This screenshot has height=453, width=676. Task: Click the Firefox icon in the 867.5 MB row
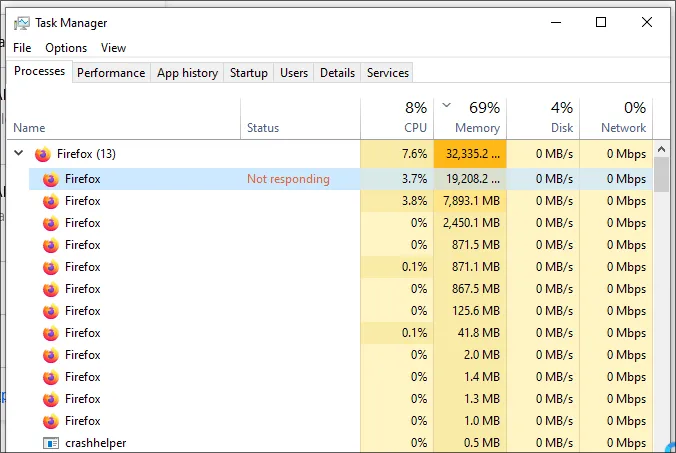point(51,289)
